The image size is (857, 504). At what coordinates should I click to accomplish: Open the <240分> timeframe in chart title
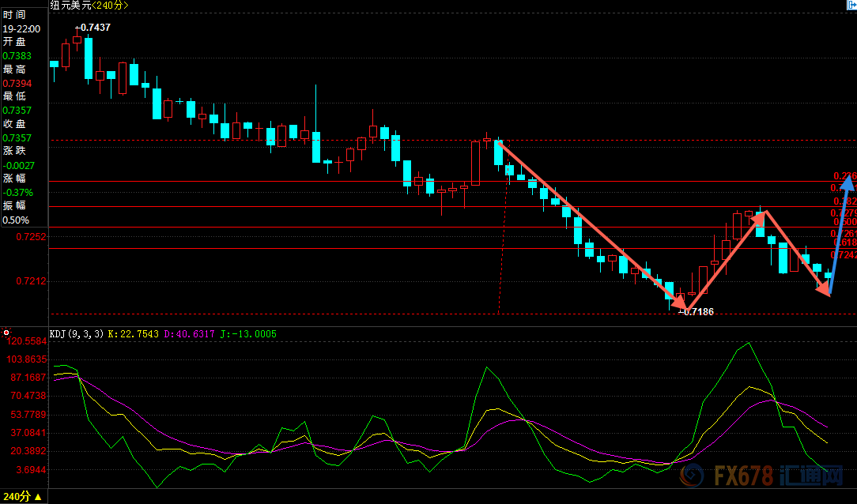point(110,6)
